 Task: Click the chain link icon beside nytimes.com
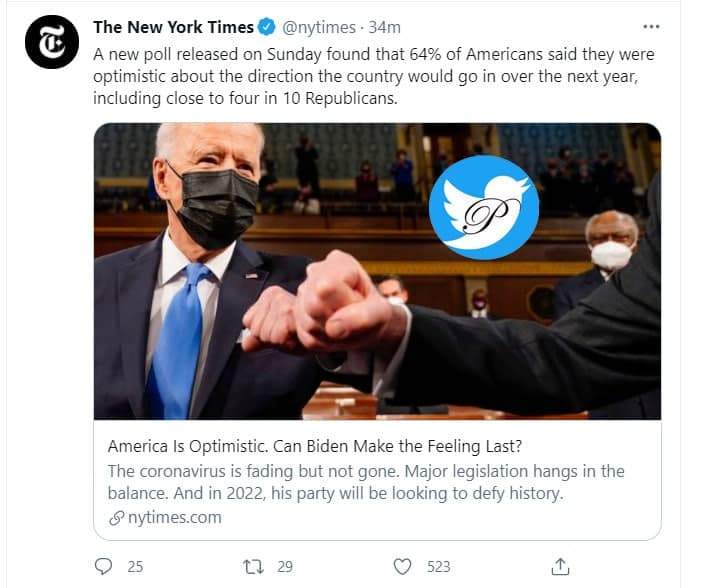coord(116,518)
